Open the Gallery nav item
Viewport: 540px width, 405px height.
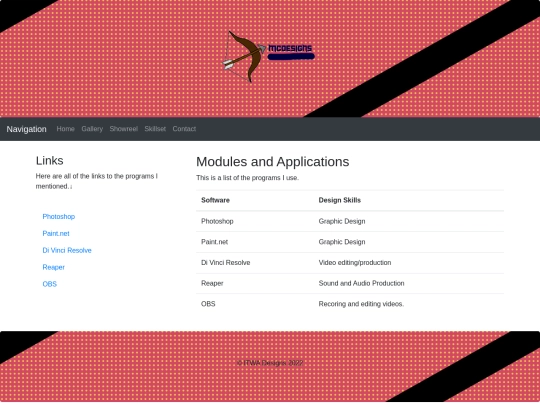[x=92, y=129]
